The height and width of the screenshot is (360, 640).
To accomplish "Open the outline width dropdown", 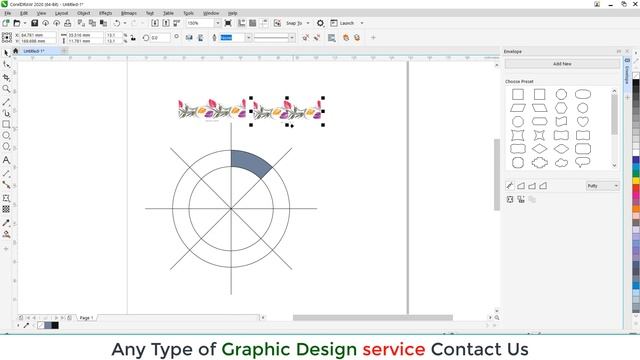I will point(248,38).
